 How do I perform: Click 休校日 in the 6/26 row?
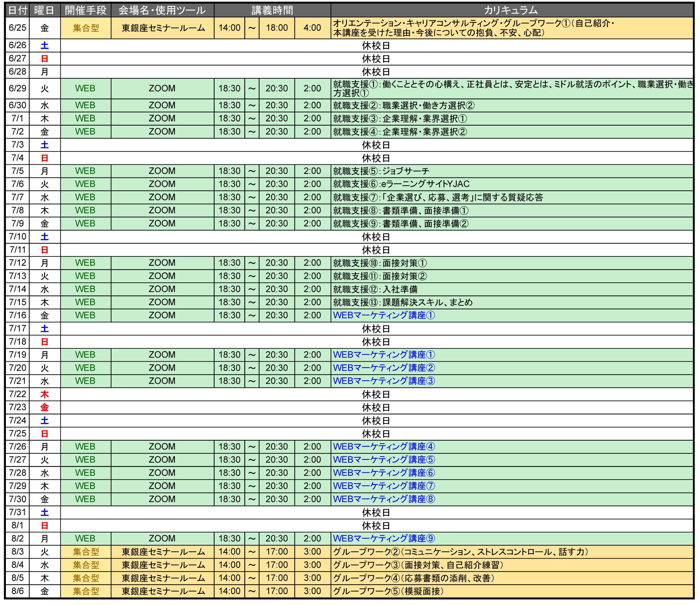click(376, 45)
